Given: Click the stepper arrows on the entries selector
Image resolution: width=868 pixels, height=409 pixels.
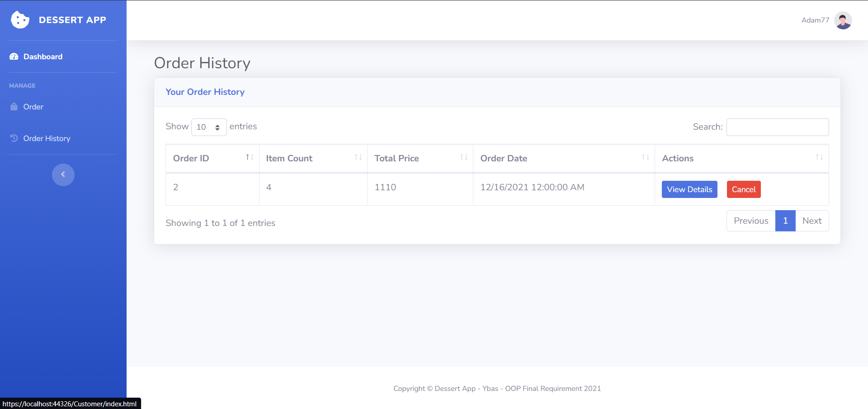Looking at the screenshot, I should click(218, 127).
